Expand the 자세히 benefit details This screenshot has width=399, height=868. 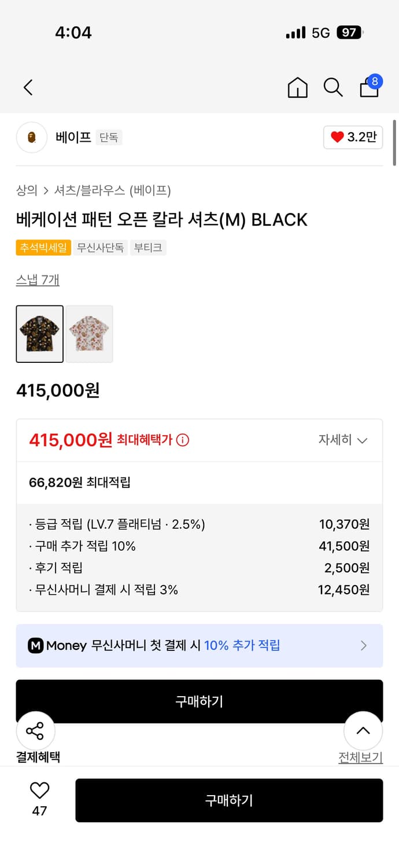(x=343, y=440)
